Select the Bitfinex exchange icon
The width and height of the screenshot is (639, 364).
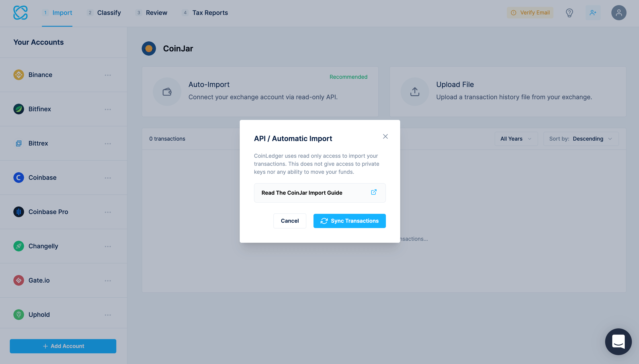coord(18,109)
